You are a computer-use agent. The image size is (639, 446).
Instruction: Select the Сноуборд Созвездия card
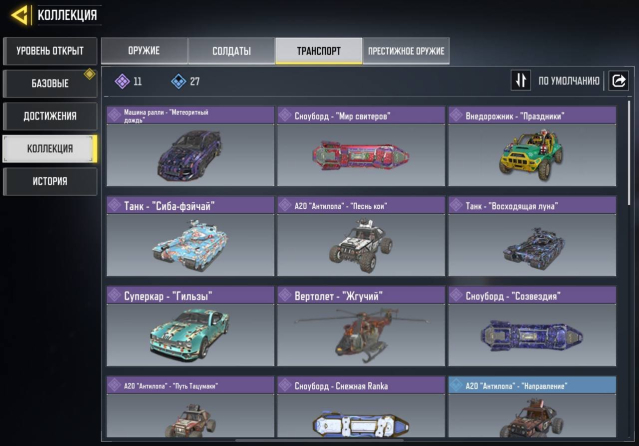click(532, 326)
